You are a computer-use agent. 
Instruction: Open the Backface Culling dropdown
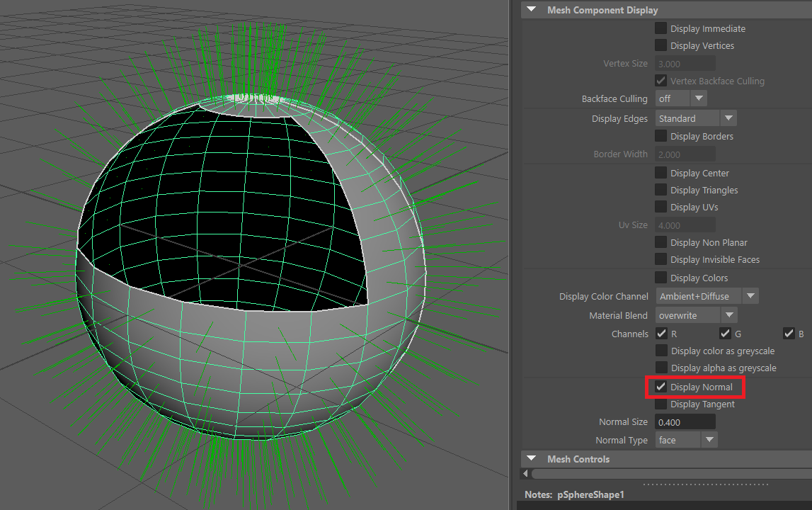[x=680, y=98]
